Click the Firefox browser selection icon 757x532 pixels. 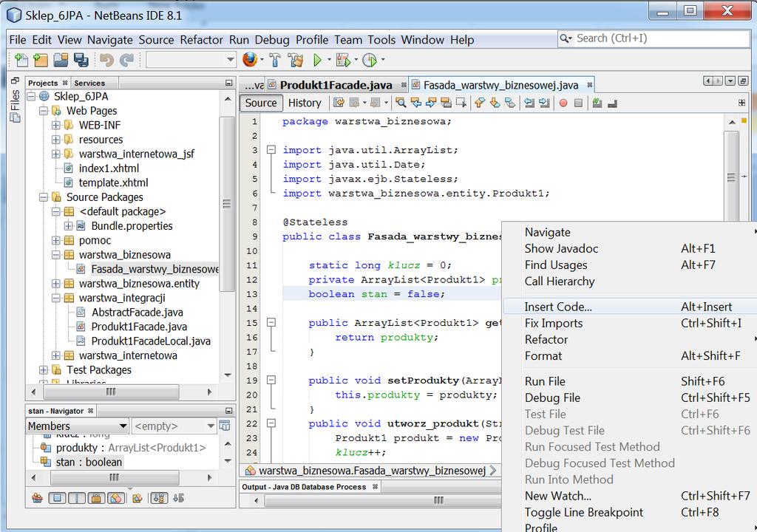click(250, 59)
